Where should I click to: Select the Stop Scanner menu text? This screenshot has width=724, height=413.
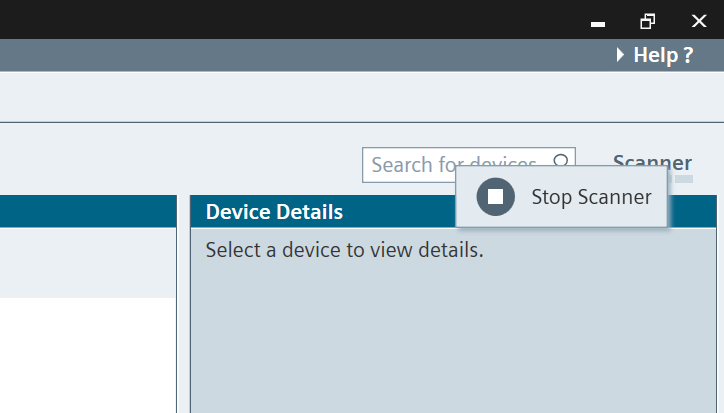click(x=591, y=197)
